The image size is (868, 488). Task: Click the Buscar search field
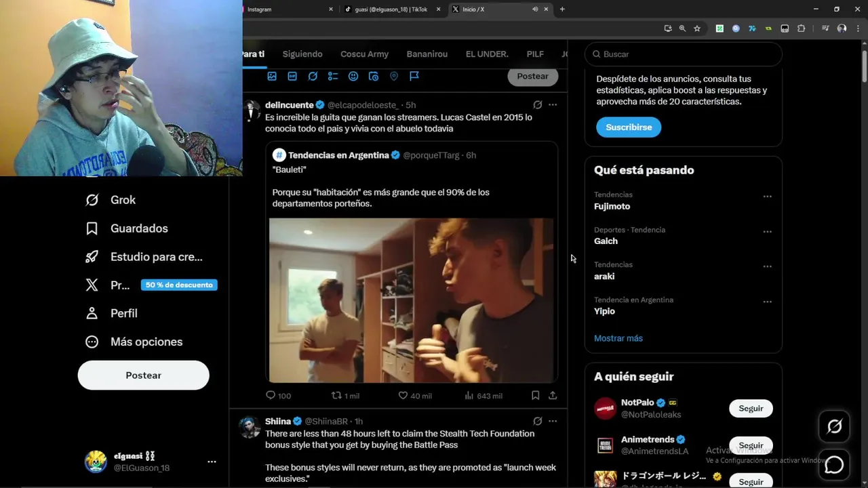(684, 54)
